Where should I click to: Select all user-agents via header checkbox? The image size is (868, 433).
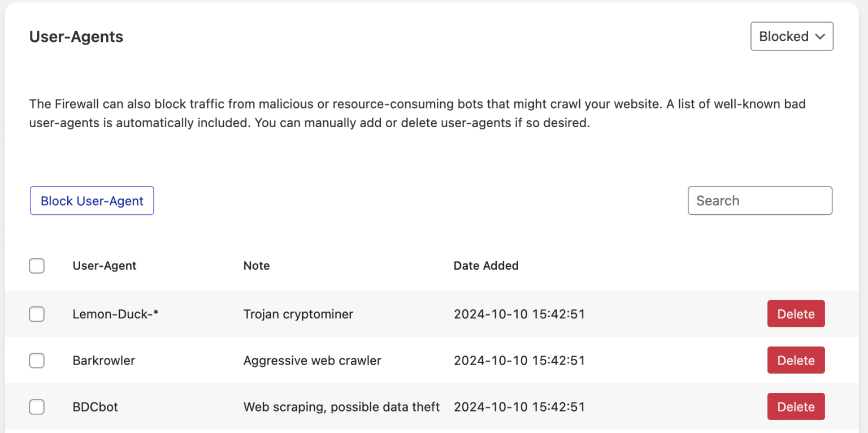[x=37, y=266]
